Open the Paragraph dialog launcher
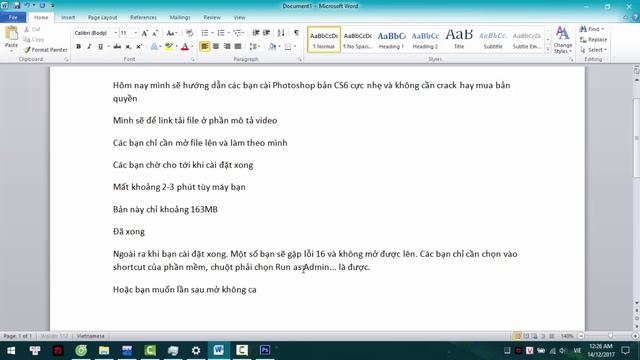Image resolution: width=640 pixels, height=360 pixels. coord(300,60)
